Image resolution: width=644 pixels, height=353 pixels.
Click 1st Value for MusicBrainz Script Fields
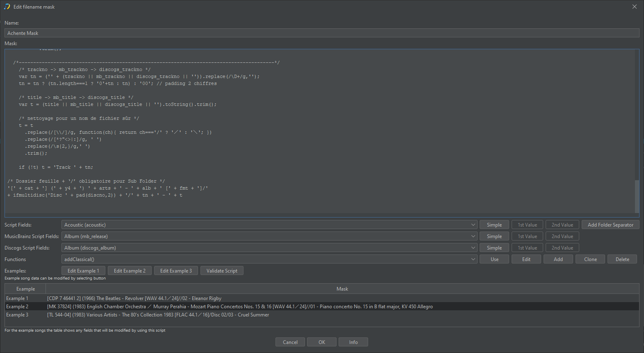pos(527,236)
